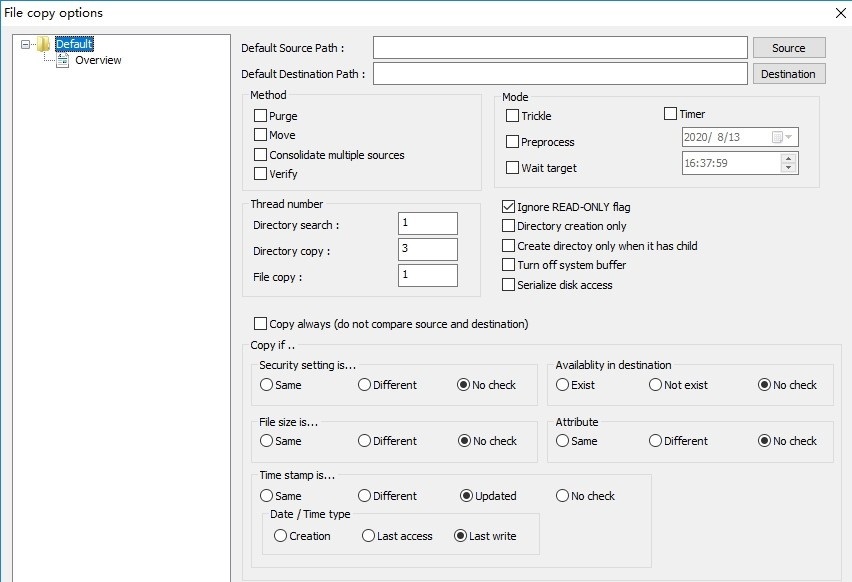The image size is (852, 582).
Task: Select No check for destination availability
Action: tap(765, 385)
